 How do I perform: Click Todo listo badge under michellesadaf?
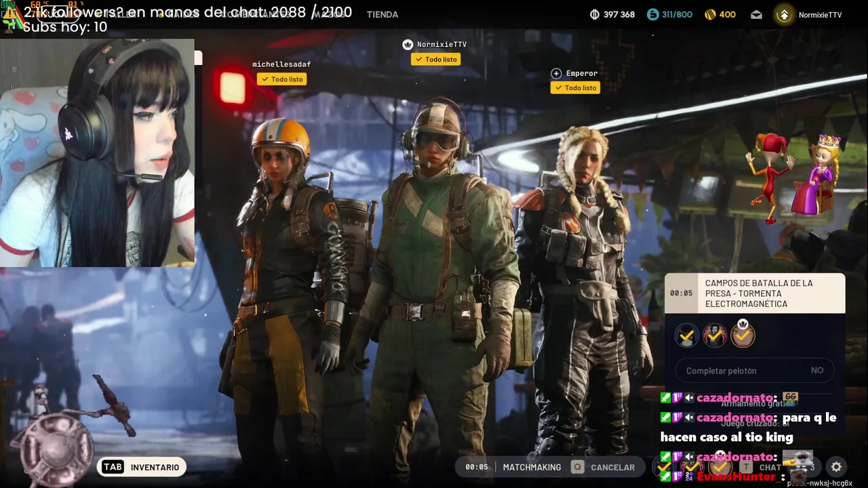click(x=281, y=79)
